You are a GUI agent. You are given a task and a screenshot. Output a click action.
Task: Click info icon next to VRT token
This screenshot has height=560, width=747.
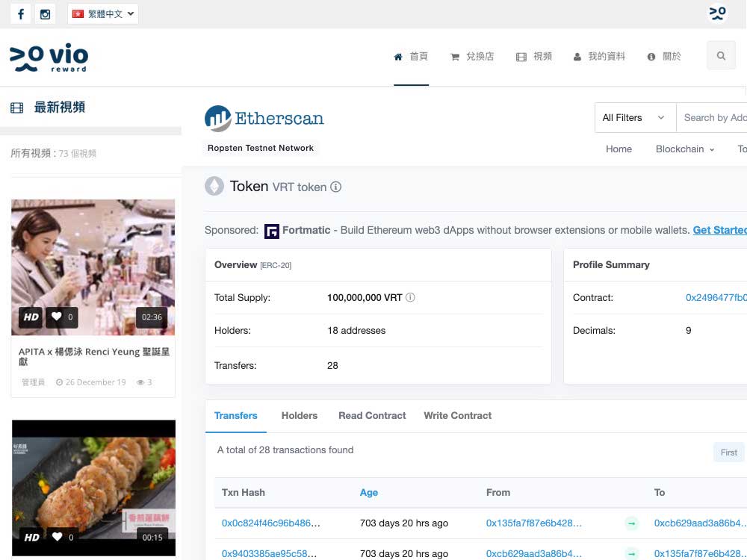coord(336,187)
